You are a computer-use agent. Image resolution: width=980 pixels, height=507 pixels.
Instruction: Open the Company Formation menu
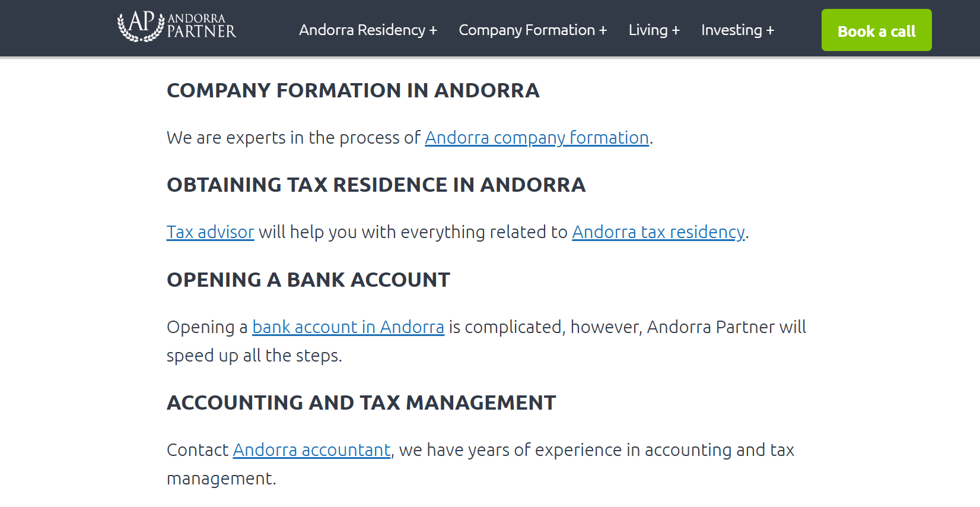[526, 30]
